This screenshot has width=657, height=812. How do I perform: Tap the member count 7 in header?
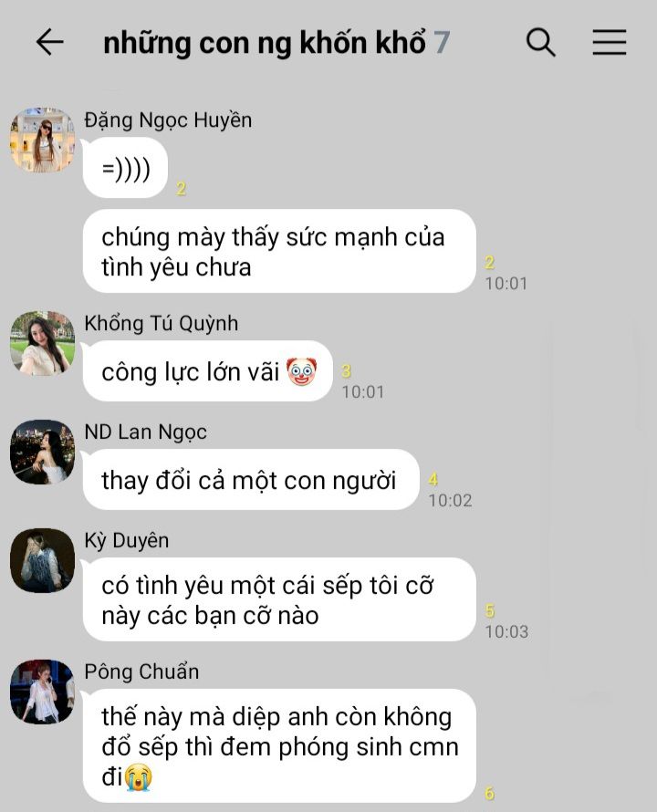[442, 43]
